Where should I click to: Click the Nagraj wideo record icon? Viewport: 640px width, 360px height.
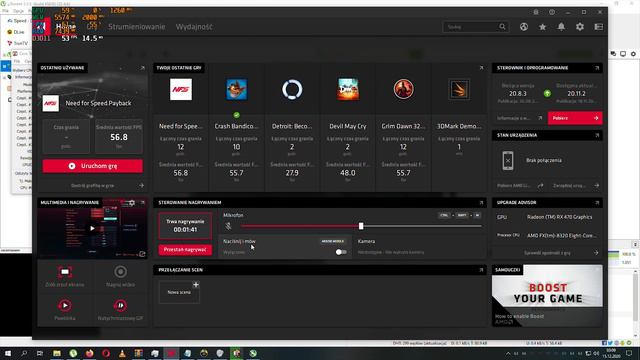120,272
